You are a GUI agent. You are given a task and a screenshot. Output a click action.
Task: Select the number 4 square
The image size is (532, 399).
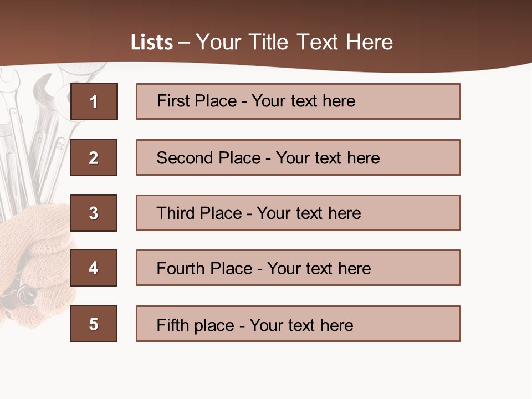click(94, 268)
